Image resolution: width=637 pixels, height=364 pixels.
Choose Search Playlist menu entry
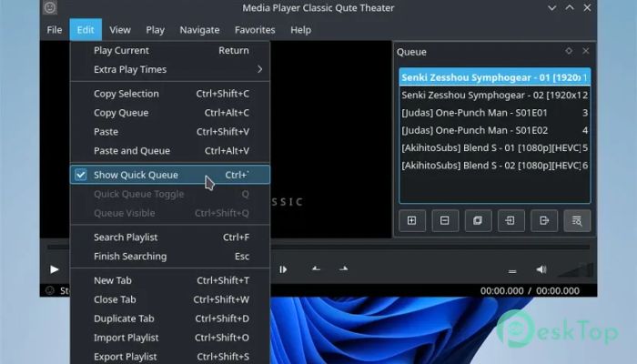(170, 238)
